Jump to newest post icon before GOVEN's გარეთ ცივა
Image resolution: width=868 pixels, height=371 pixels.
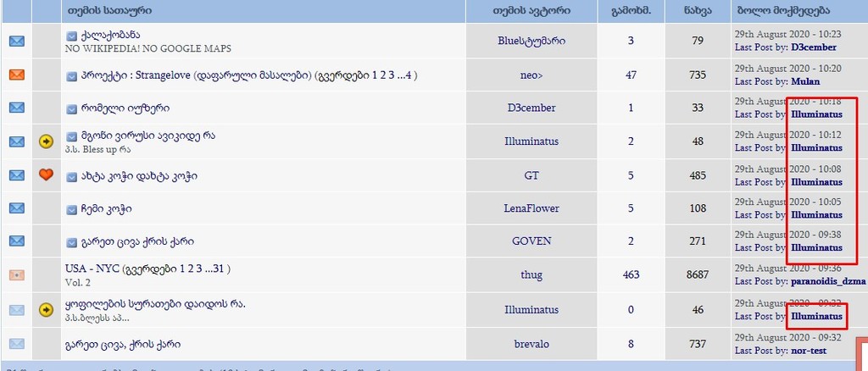[71, 242]
